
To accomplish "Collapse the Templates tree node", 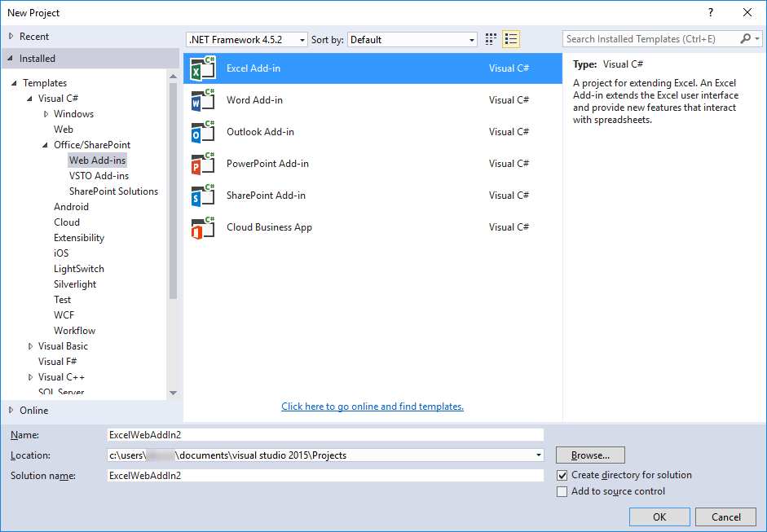I will click(14, 83).
